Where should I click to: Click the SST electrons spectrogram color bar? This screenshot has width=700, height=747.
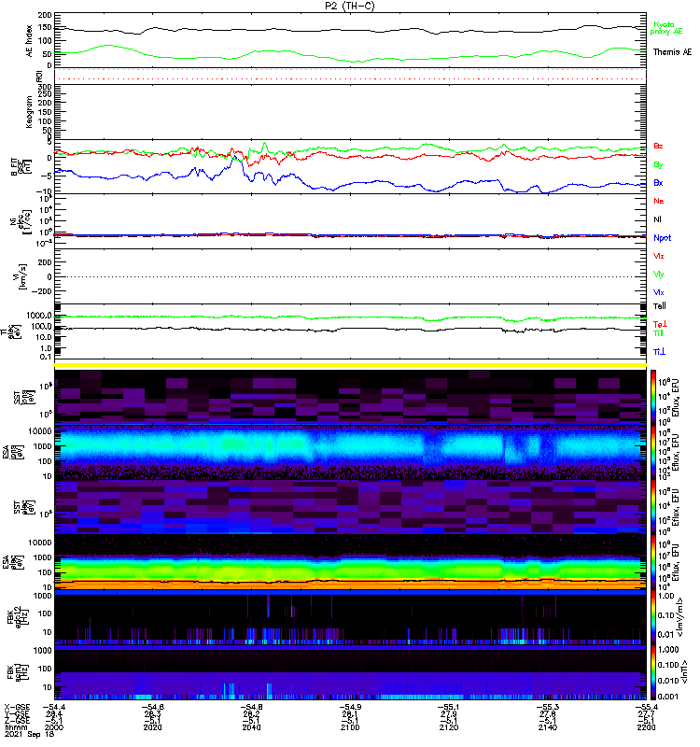(x=653, y=506)
